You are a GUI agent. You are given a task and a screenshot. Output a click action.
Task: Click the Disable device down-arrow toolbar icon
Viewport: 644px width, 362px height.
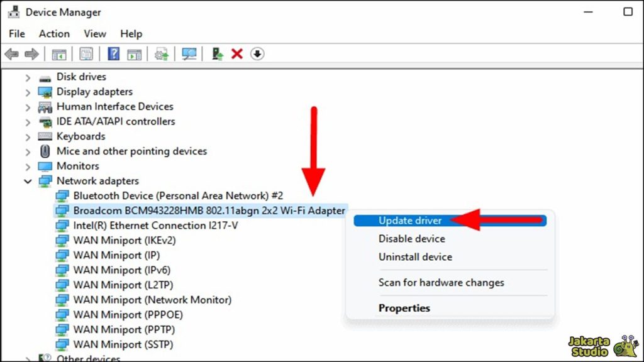click(257, 53)
